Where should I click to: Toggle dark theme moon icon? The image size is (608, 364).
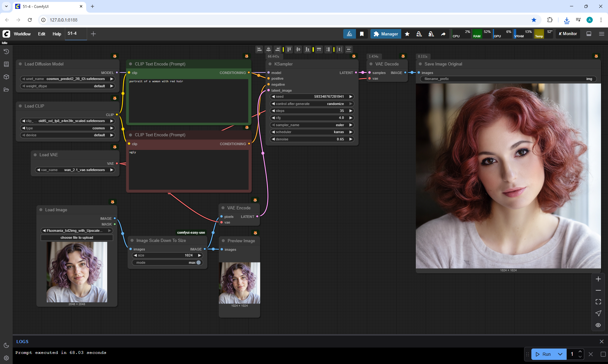coord(6,345)
